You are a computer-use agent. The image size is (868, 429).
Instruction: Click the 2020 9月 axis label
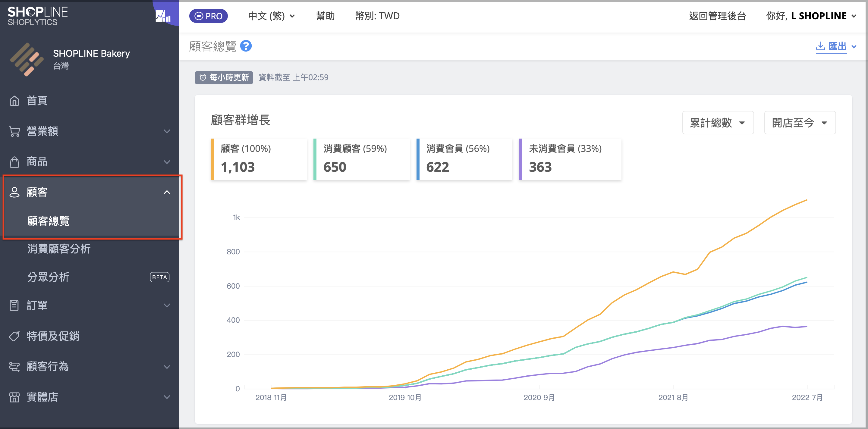539,397
